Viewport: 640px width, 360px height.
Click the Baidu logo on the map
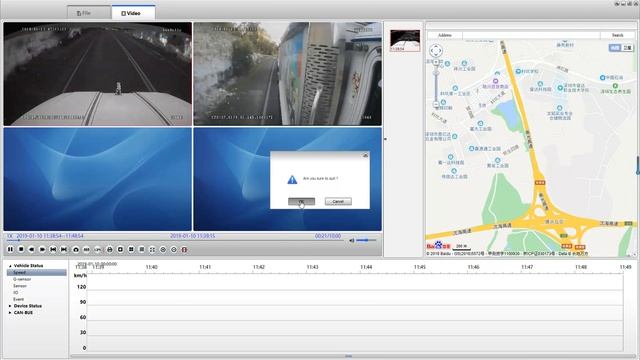tap(438, 246)
